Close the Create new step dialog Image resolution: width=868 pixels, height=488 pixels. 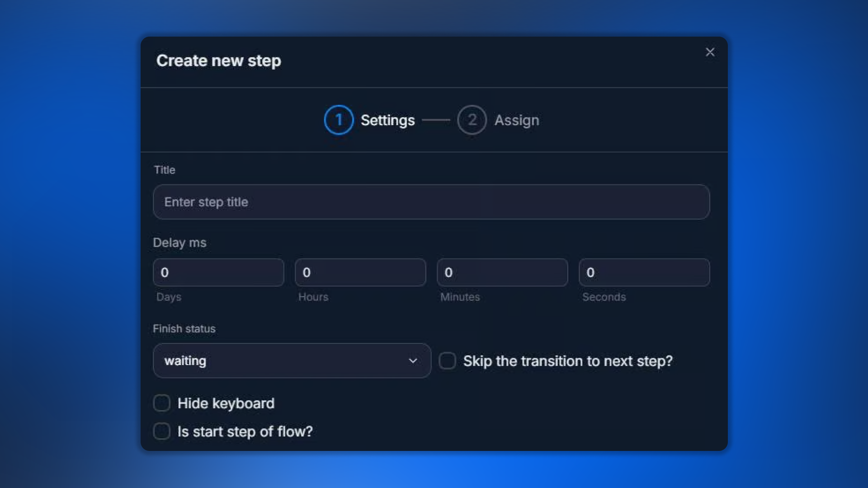pyautogui.click(x=710, y=52)
